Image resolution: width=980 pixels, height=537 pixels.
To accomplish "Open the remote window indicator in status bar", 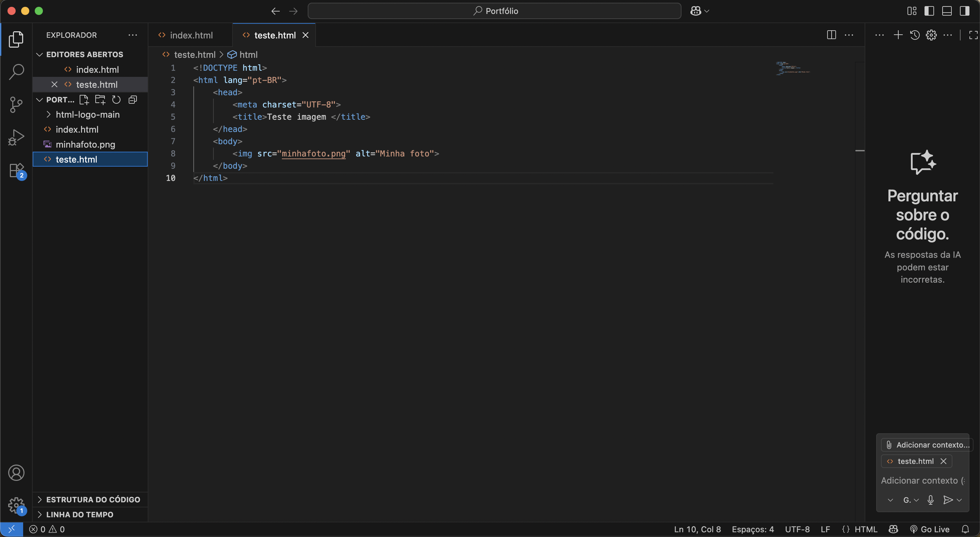I will pyautogui.click(x=12, y=529).
